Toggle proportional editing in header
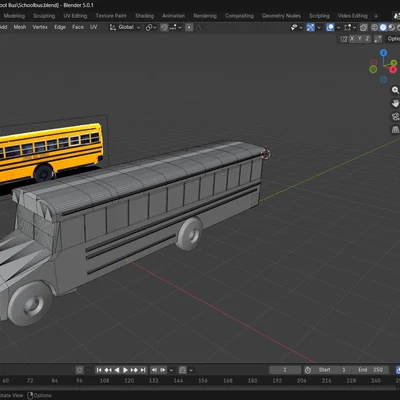 tap(189, 27)
